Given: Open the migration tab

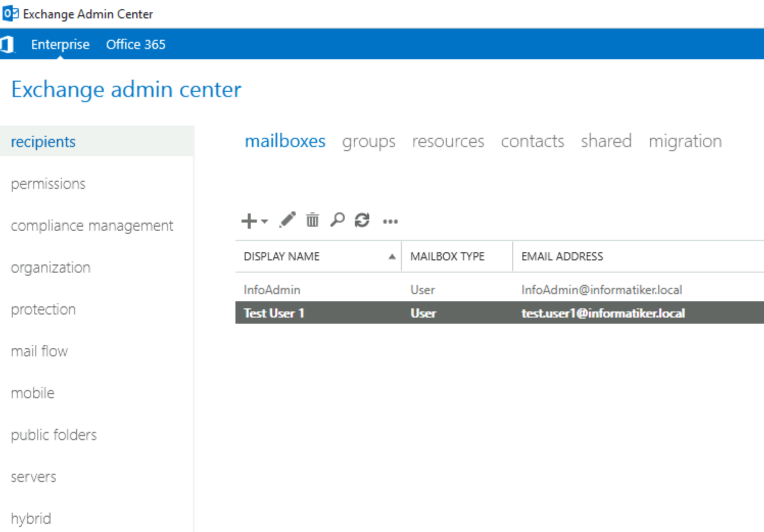Looking at the screenshot, I should [685, 141].
